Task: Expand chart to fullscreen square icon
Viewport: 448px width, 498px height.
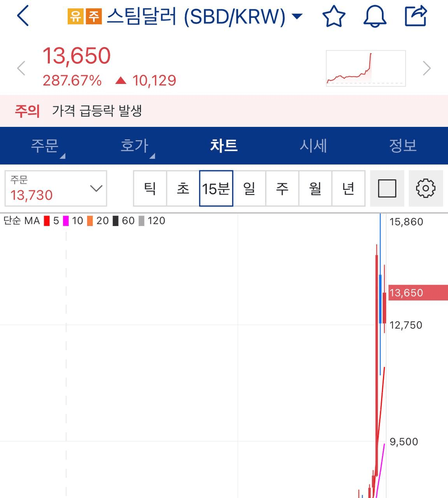Action: [x=387, y=188]
